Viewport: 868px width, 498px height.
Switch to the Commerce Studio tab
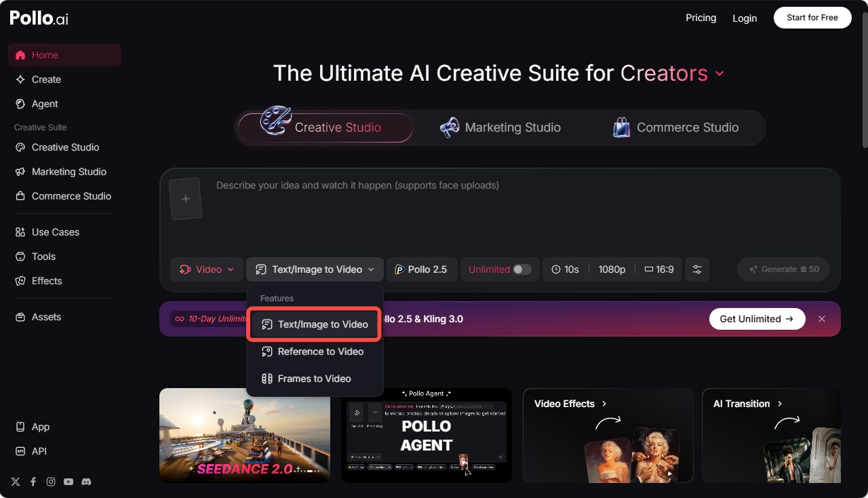675,128
